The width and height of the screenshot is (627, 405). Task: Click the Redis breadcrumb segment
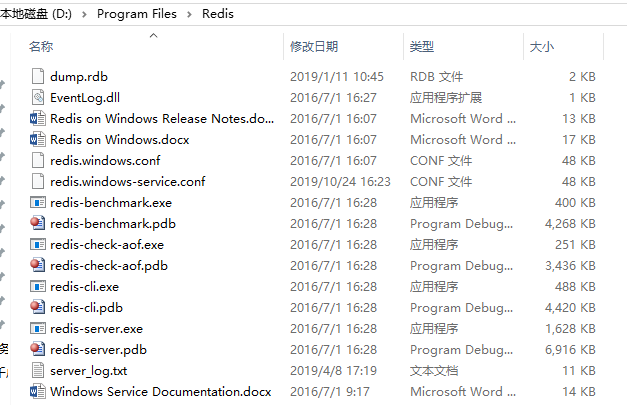point(218,14)
